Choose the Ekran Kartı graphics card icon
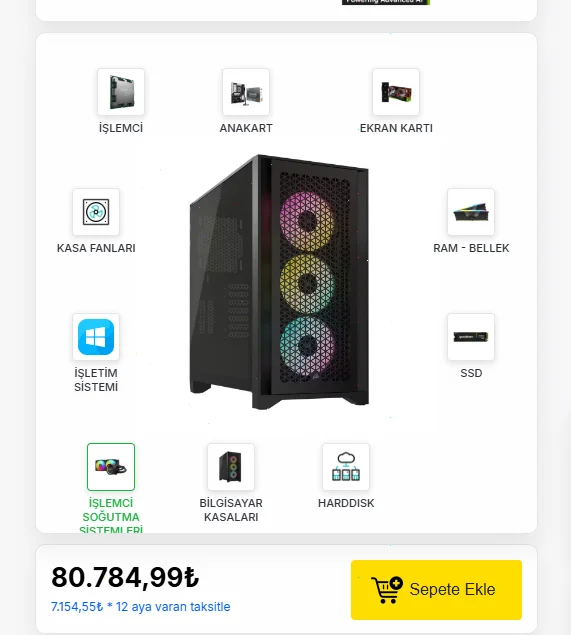The image size is (571, 635). click(396, 92)
